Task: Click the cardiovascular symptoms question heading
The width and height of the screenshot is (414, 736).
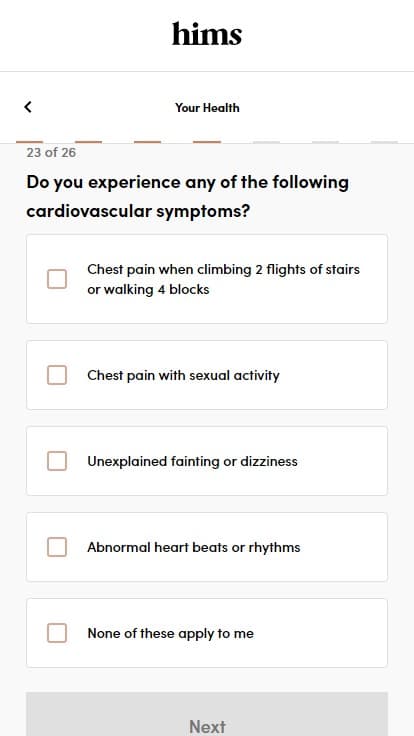Action: coord(188,196)
